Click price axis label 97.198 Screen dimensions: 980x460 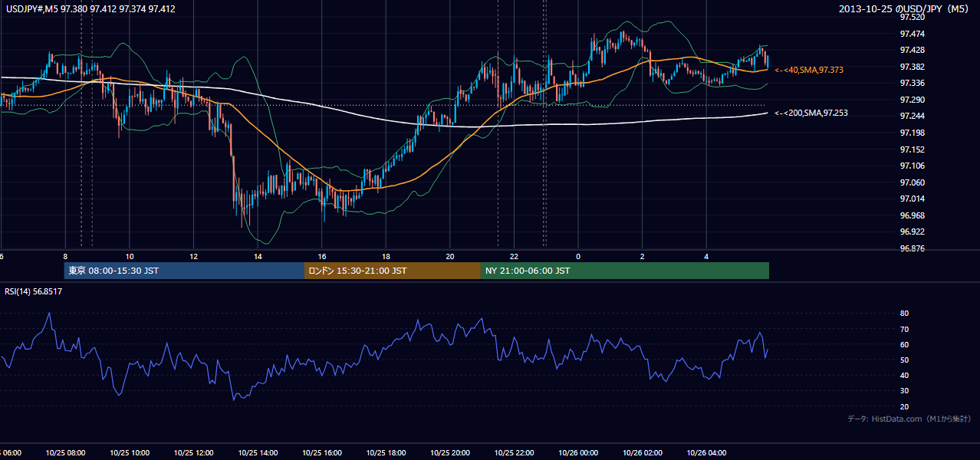[x=912, y=133]
